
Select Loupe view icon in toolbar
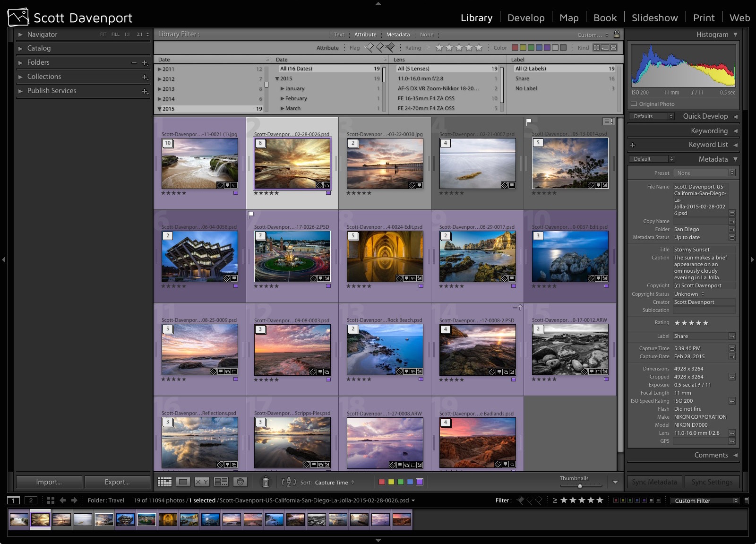(x=183, y=482)
